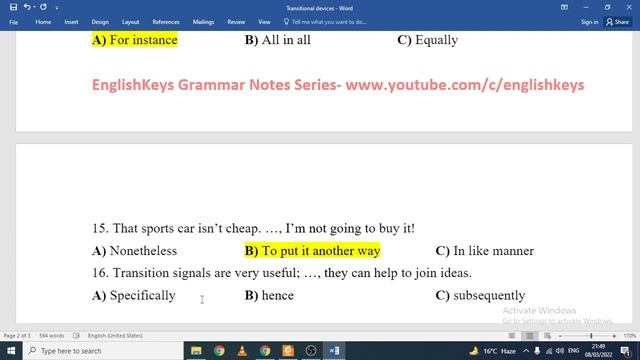
Task: Save the document with the Save icon
Action: pyautogui.click(x=13, y=7)
